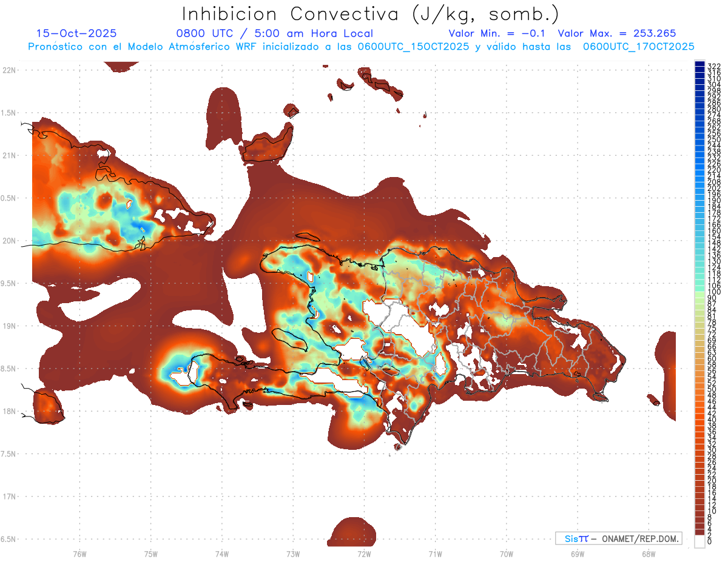This screenshot has width=728, height=562.
Task: Click the '74W' longitude label
Action: click(221, 554)
